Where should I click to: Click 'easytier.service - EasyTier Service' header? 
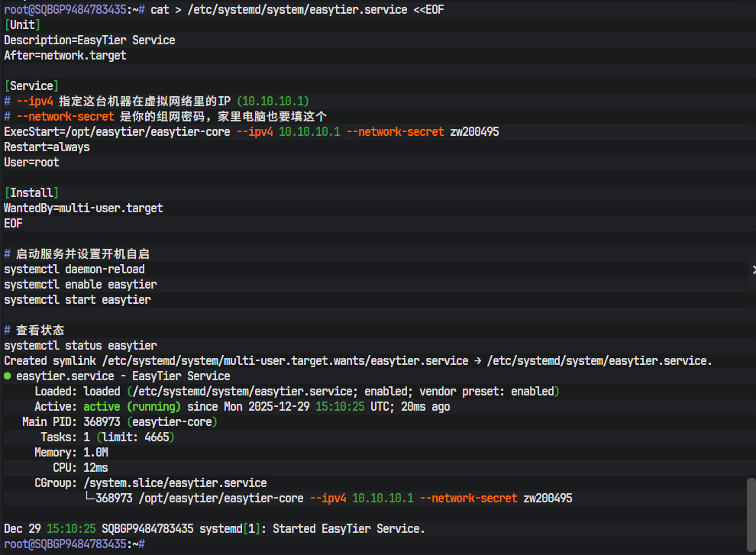124,376
